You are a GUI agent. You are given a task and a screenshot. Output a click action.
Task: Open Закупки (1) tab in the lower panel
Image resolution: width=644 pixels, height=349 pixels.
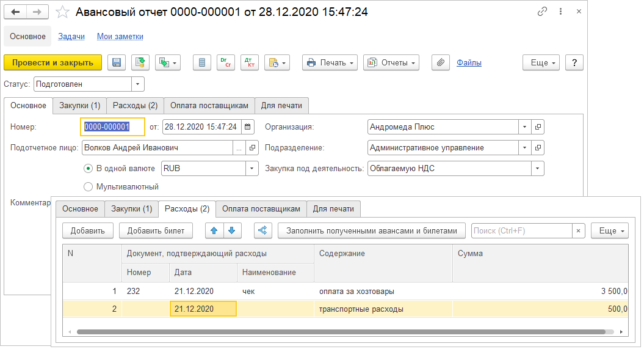click(x=131, y=208)
